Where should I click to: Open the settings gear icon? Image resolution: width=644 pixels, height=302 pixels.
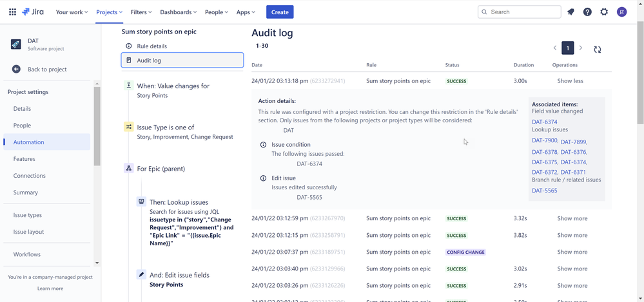click(604, 12)
